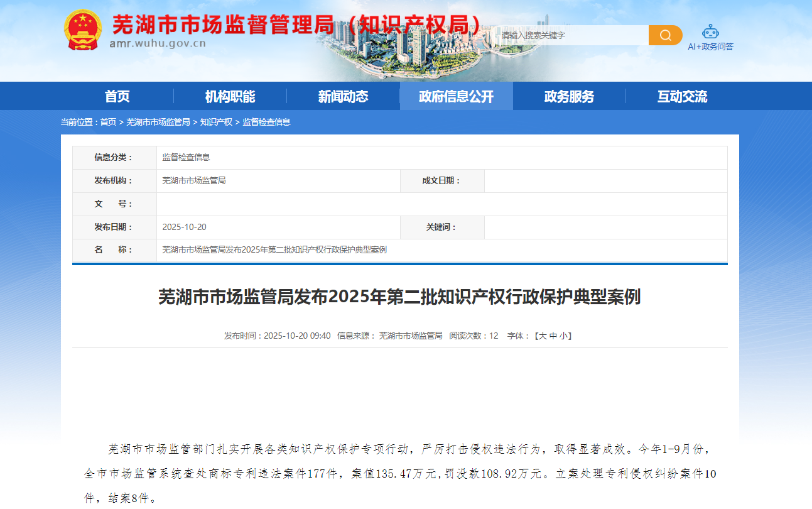Click 监督检查信息 breadcrumb link
Viewport: 812px width, 509px height.
[x=267, y=122]
